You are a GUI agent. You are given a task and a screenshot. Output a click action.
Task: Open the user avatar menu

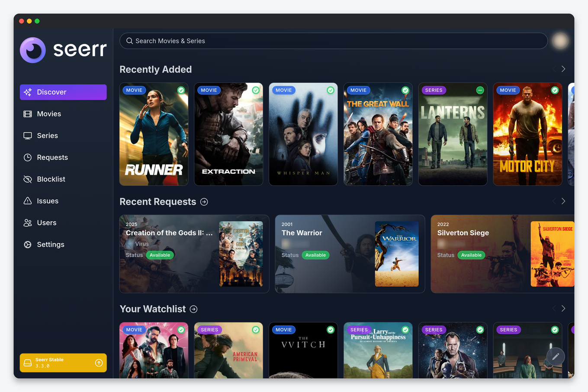pos(560,41)
